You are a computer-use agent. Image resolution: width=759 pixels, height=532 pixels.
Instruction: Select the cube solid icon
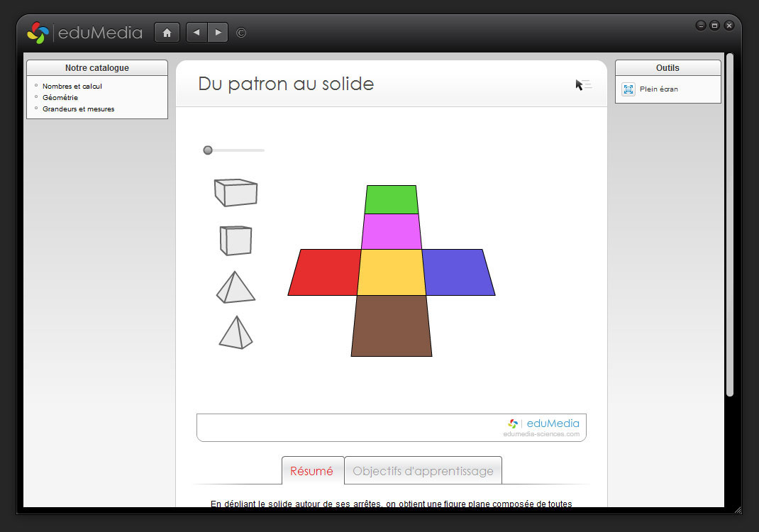click(x=236, y=240)
